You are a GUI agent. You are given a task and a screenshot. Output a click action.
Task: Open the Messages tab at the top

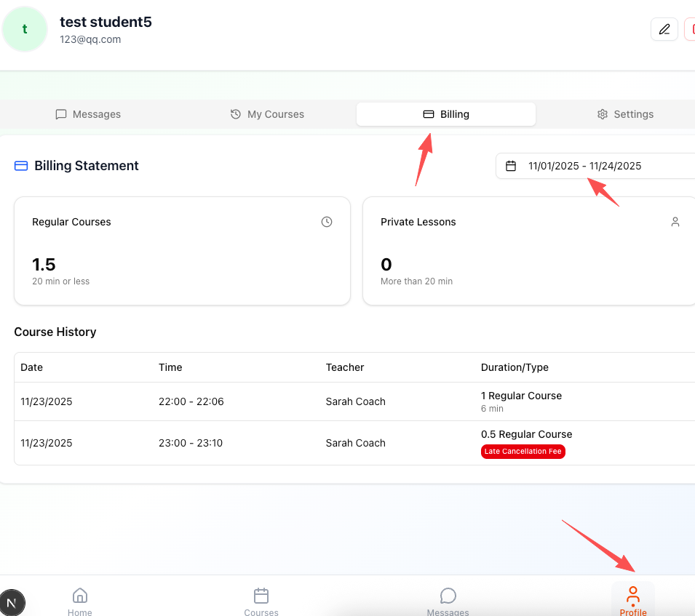(x=88, y=114)
